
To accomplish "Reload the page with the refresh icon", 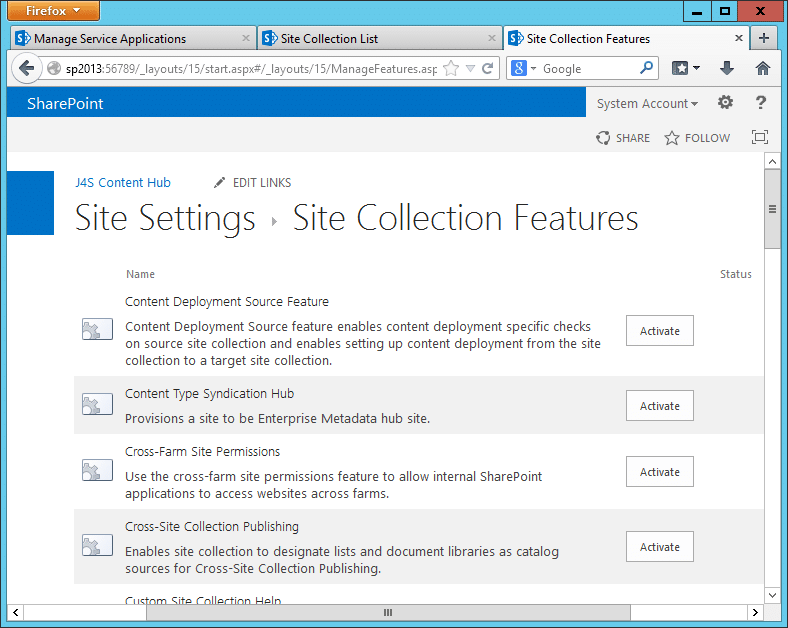I will pos(487,68).
